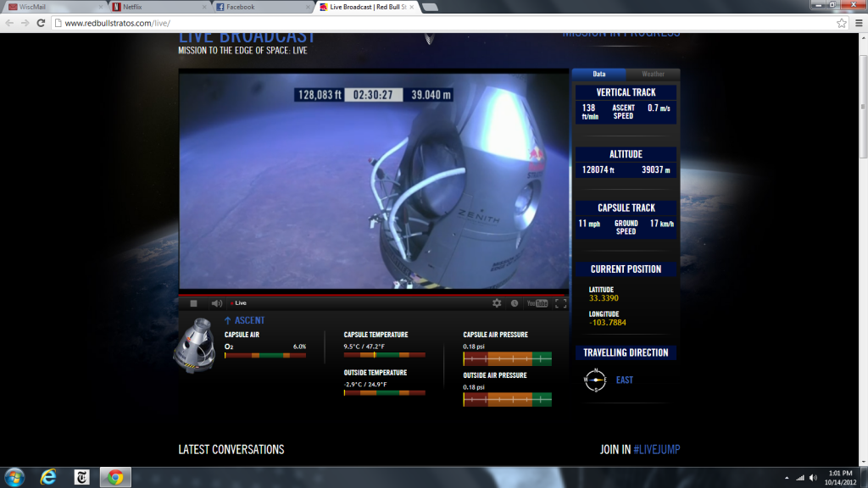Enter fullscreen mode on the video
Viewport: 868px width, 488px height.
[x=561, y=303]
